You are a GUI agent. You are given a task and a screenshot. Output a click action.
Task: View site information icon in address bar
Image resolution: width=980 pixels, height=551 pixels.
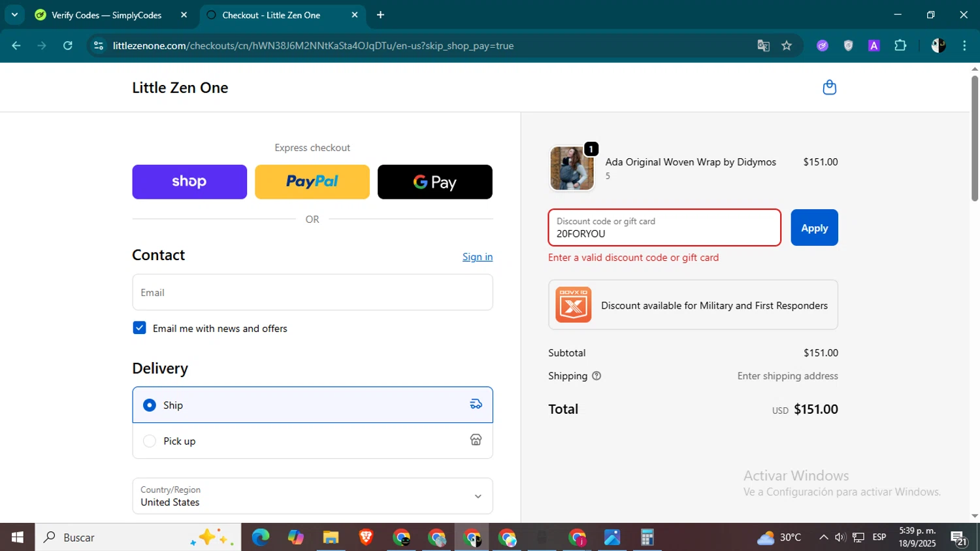[99, 46]
